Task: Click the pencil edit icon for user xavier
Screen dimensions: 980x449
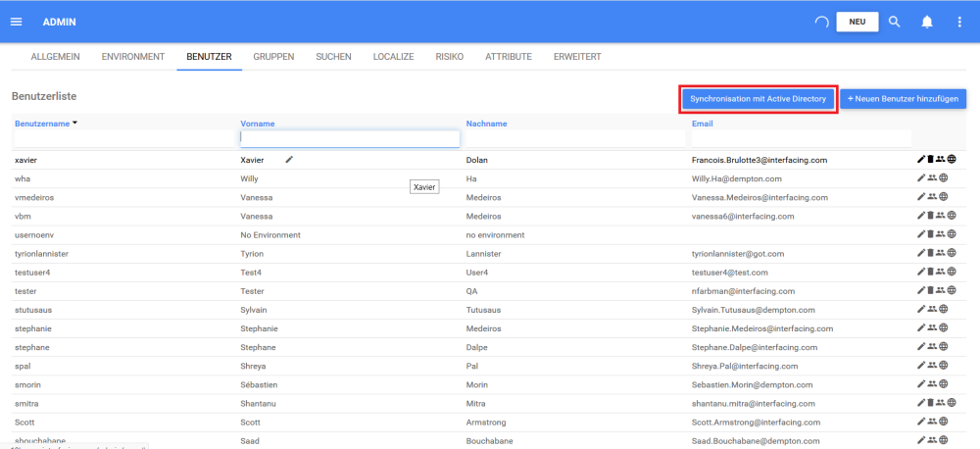Action: click(921, 159)
